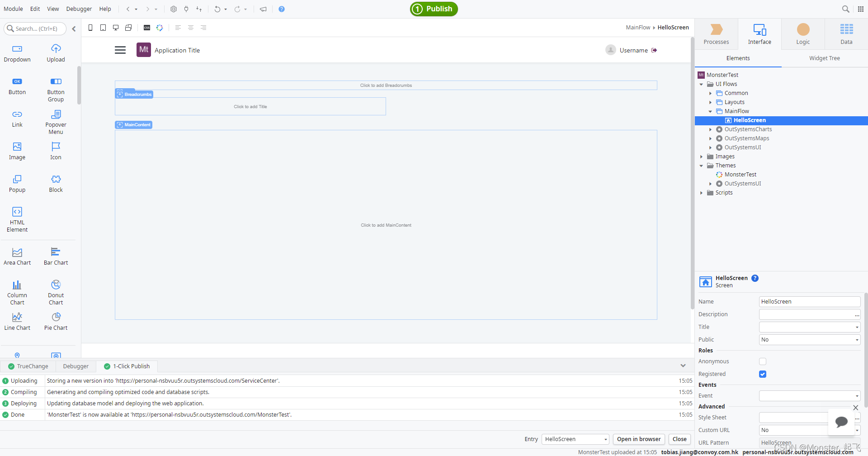Open the Event property dropdown
868x456 pixels.
click(810, 396)
